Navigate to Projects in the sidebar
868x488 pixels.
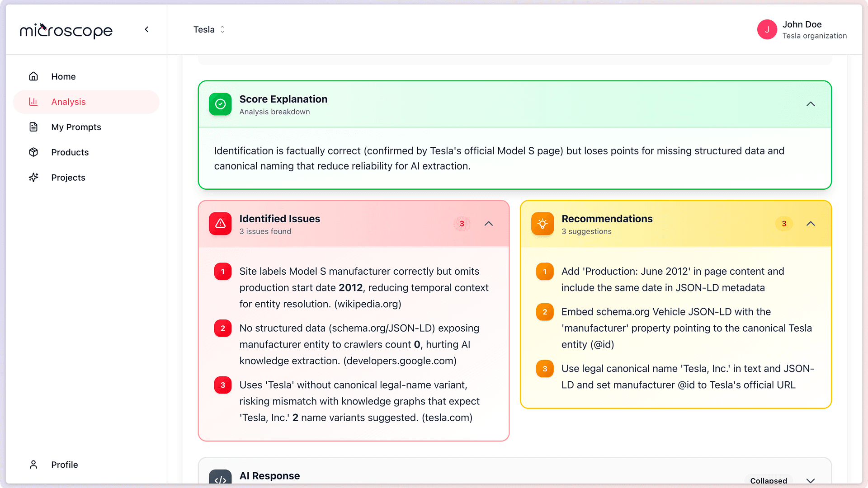[x=68, y=177]
